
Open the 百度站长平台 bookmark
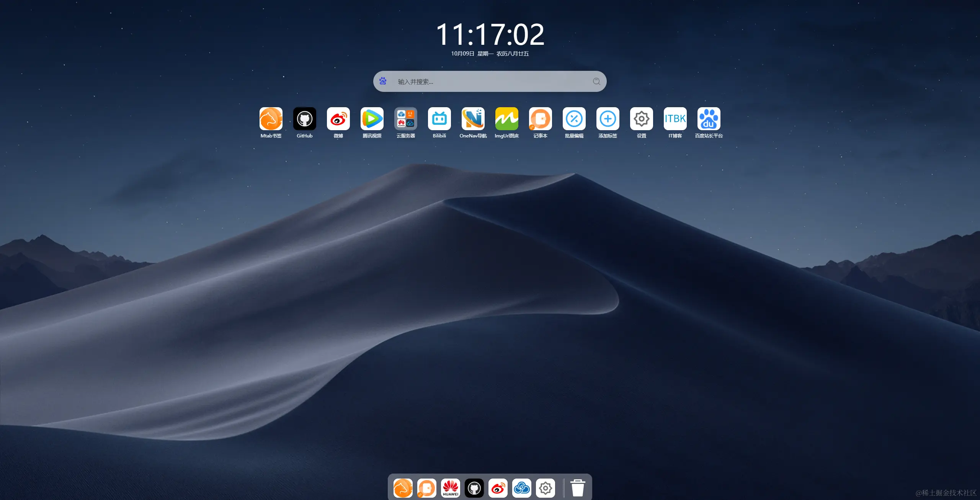pos(709,119)
